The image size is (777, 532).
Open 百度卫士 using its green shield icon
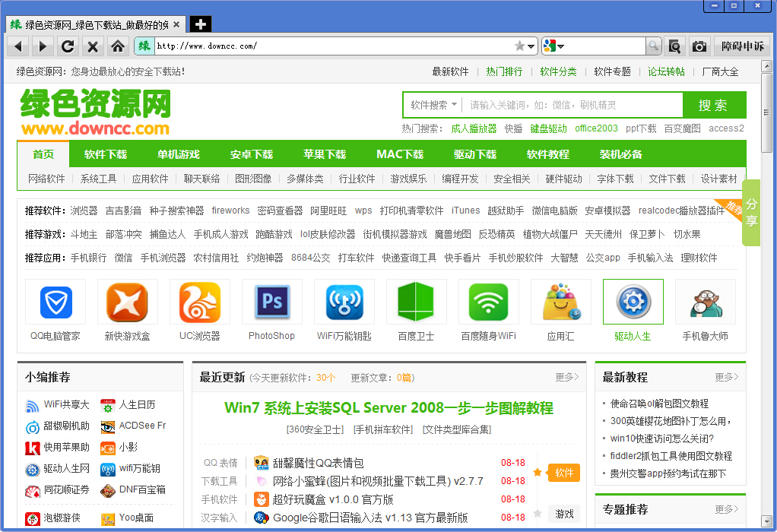416,302
